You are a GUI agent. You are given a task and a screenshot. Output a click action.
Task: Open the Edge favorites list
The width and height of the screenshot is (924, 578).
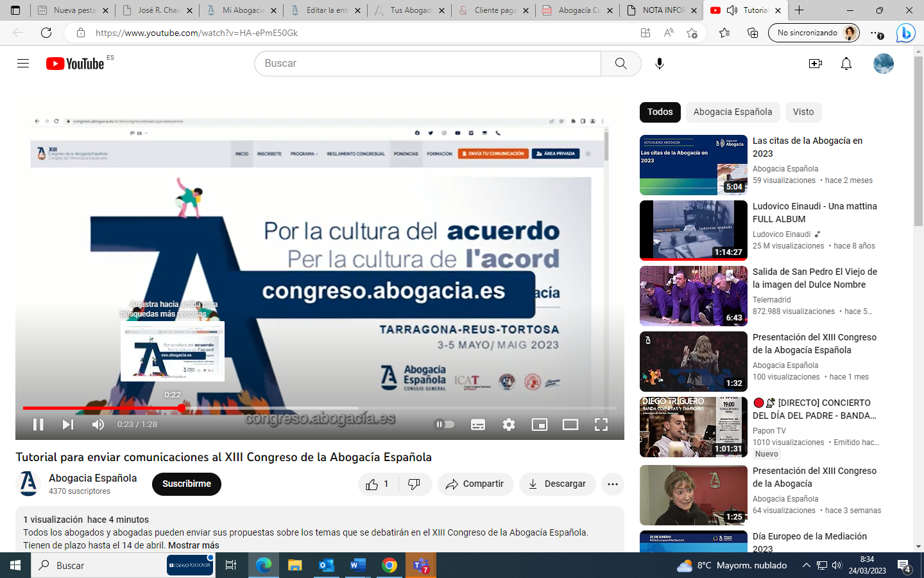[x=724, y=33]
